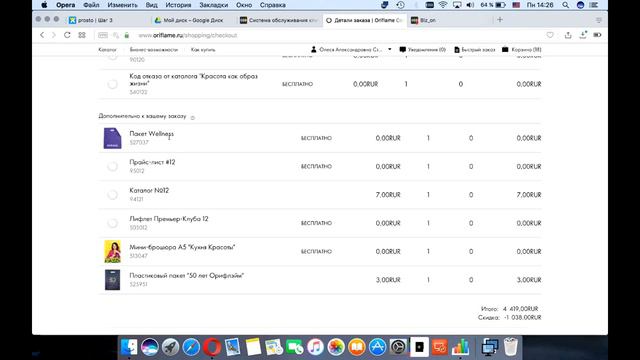Open the Opera application menu
The image size is (640, 360).
(x=65, y=5)
